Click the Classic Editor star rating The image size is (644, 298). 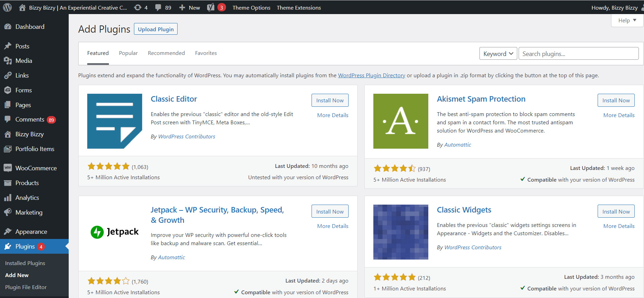click(109, 167)
